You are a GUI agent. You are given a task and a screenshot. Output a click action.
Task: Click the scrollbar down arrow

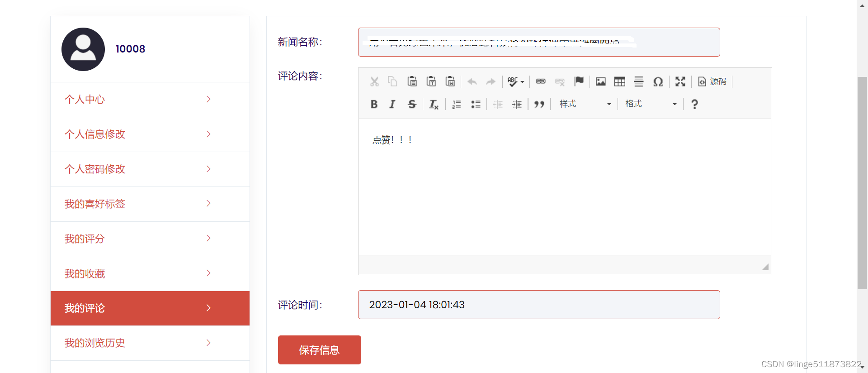click(862, 367)
